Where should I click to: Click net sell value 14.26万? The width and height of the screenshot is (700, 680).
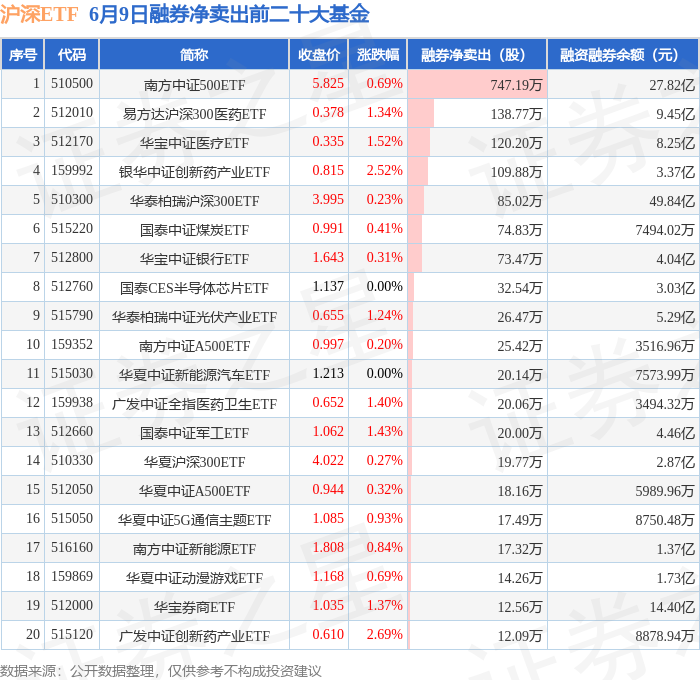pyautogui.click(x=520, y=578)
